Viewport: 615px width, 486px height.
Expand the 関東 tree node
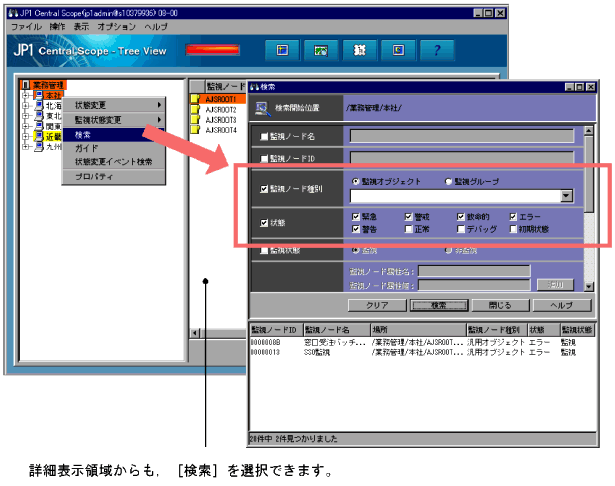26,126
